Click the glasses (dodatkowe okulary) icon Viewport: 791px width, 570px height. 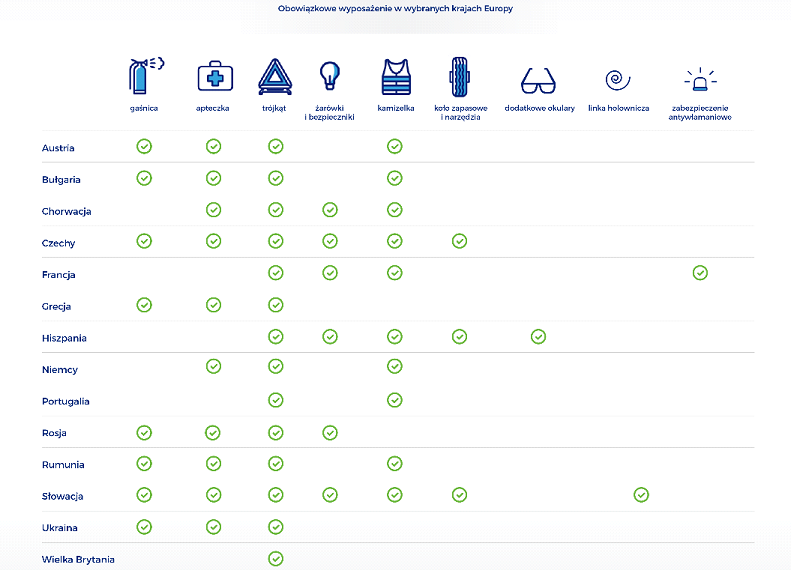[x=539, y=81]
